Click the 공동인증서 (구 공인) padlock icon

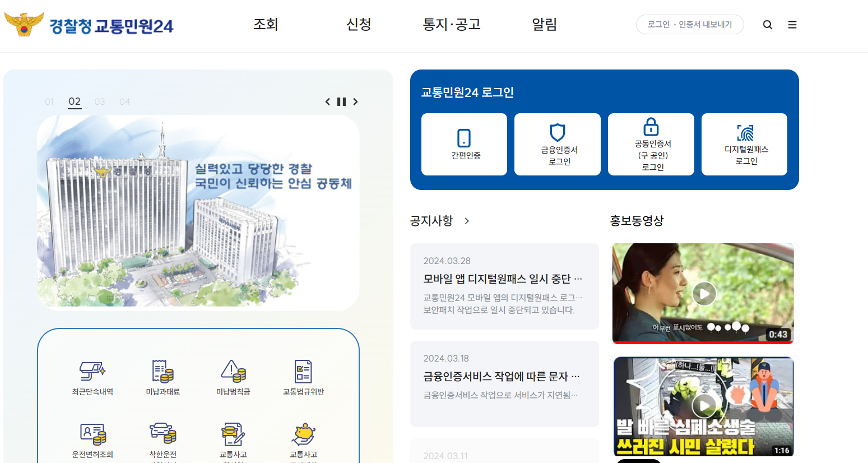pos(651,128)
